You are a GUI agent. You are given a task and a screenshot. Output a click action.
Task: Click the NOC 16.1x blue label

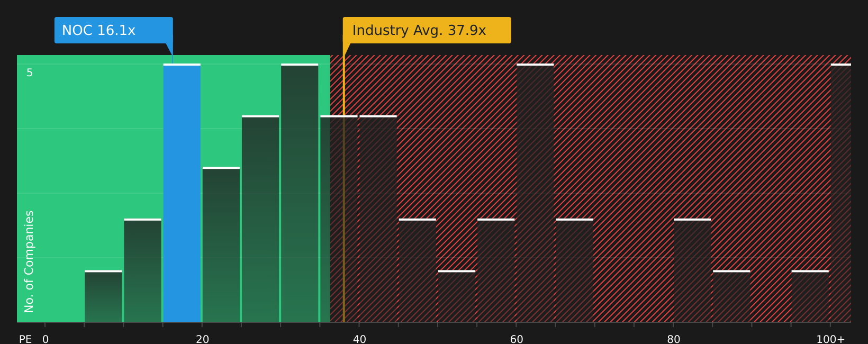tap(114, 30)
